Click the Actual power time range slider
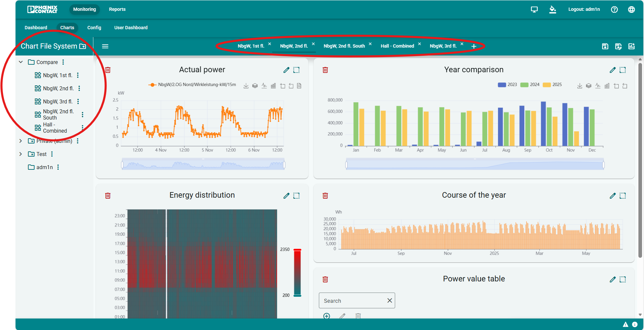 (x=203, y=164)
